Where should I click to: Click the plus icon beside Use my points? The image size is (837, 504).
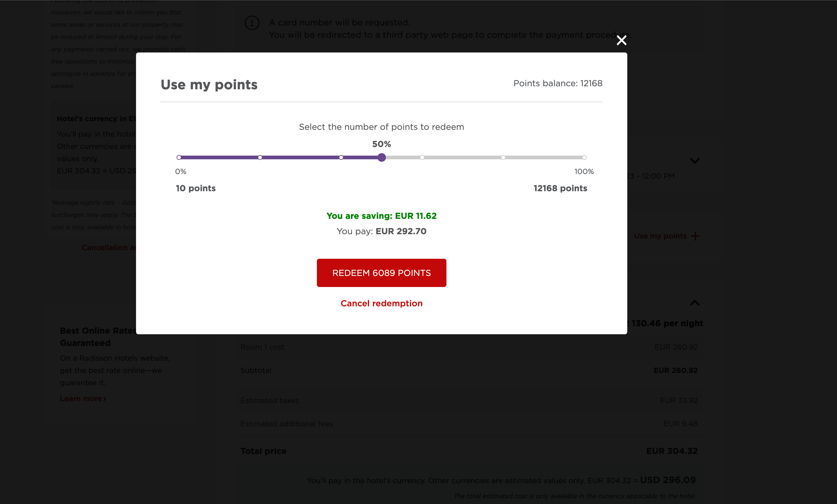[695, 236]
